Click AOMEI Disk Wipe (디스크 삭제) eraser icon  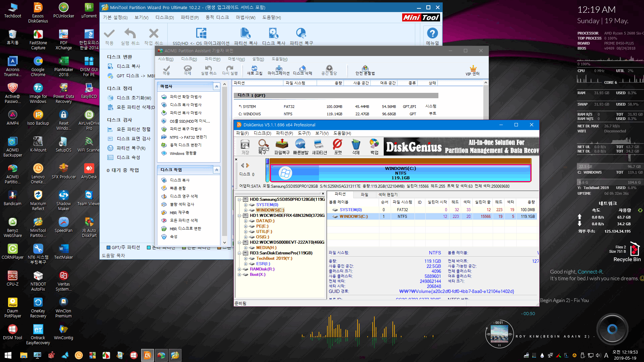[x=303, y=70]
